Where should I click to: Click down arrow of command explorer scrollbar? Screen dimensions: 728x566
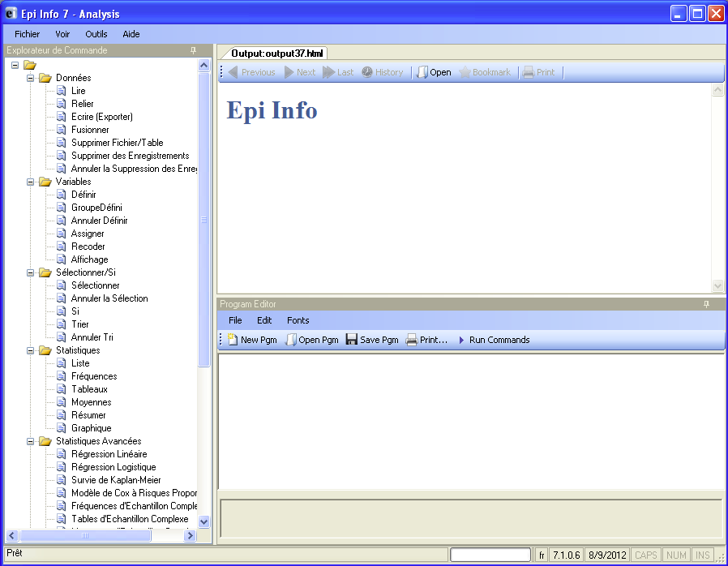203,522
